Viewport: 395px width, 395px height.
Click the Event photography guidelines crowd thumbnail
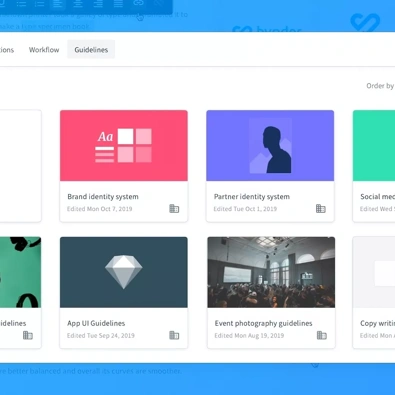tap(271, 272)
